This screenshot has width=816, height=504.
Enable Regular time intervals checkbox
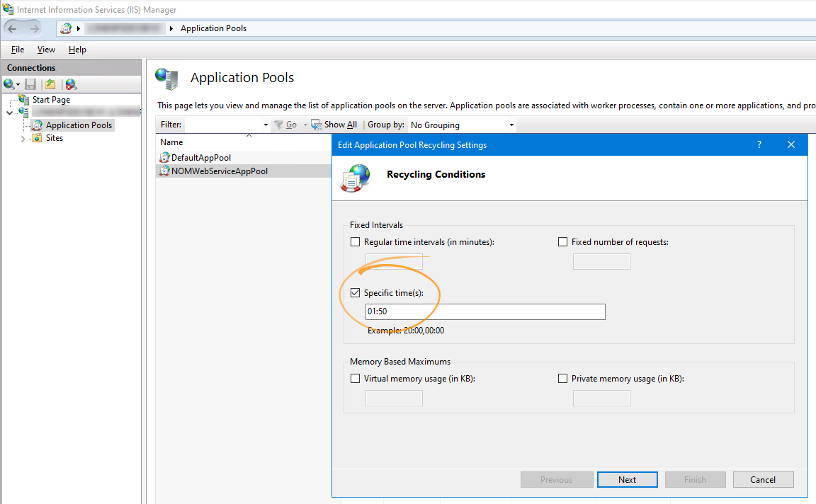click(356, 242)
